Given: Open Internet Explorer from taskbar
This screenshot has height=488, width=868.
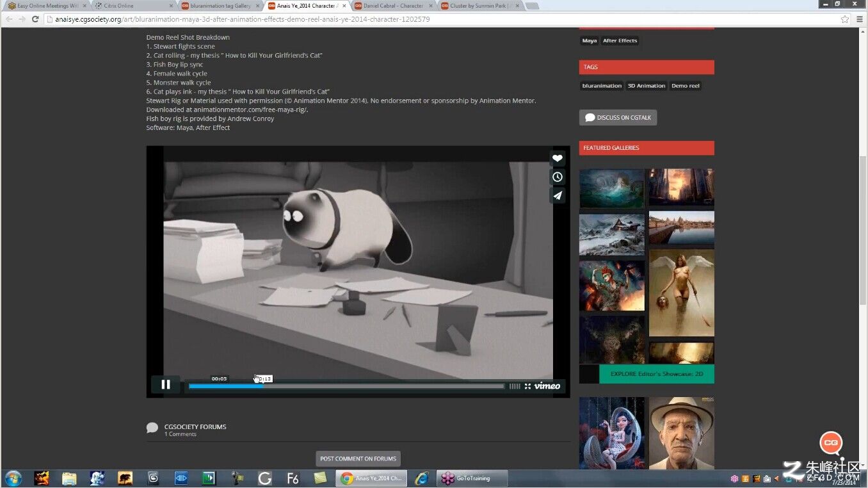Looking at the screenshot, I should click(421, 478).
